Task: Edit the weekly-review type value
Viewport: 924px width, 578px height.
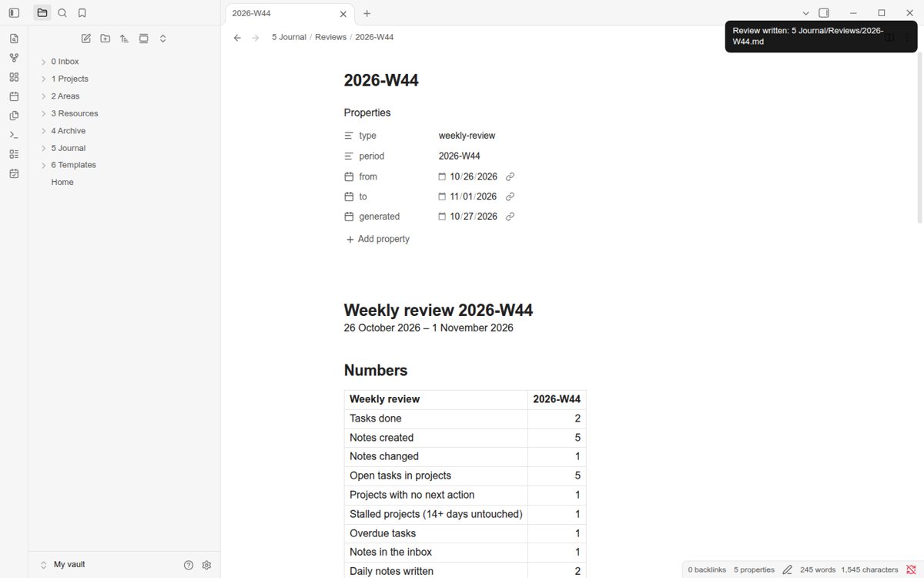Action: pyautogui.click(x=467, y=136)
